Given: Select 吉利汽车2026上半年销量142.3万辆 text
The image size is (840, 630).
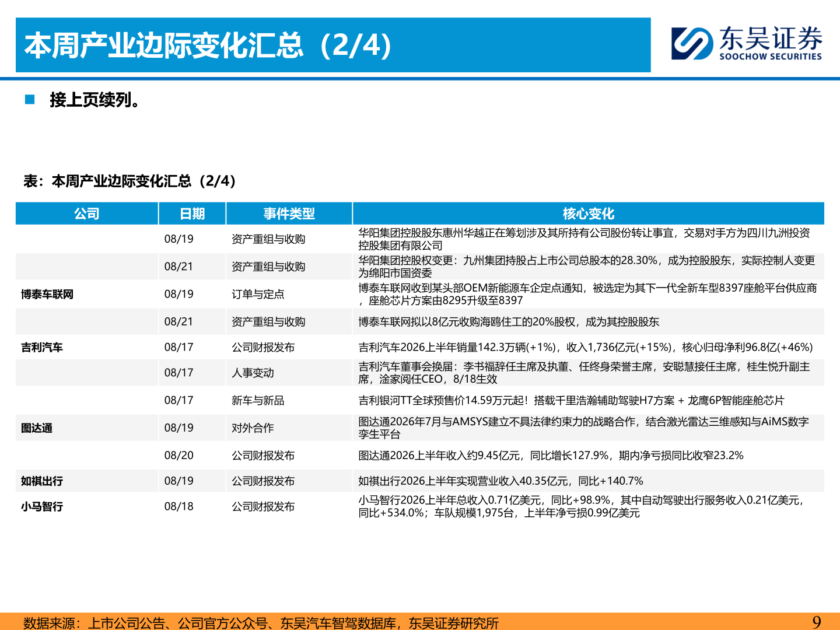Looking at the screenshot, I should tap(585, 348).
